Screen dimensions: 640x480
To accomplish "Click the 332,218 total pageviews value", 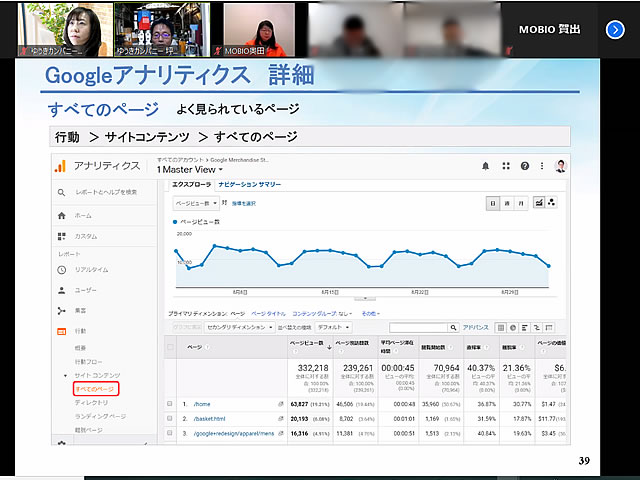I will pos(313,368).
